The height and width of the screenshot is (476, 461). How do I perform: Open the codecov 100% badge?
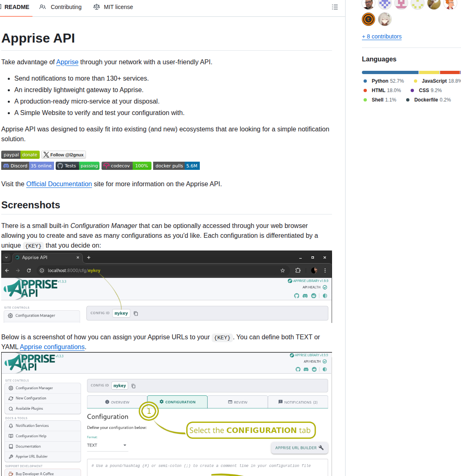coord(127,166)
